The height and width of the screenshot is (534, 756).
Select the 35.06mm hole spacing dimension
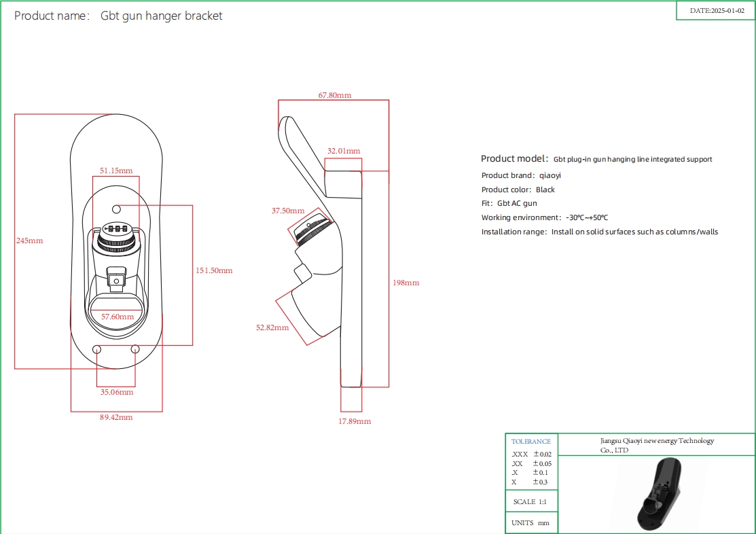click(x=116, y=392)
